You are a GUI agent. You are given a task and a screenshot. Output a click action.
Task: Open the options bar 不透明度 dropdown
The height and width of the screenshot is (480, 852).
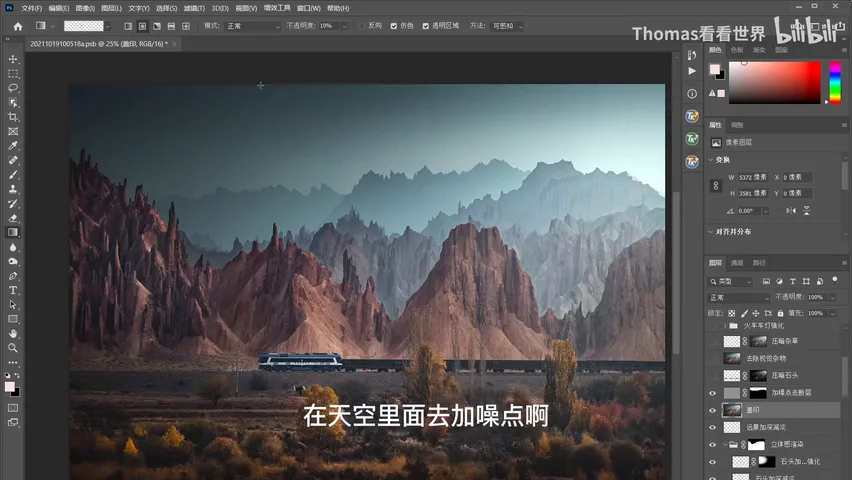(x=344, y=26)
